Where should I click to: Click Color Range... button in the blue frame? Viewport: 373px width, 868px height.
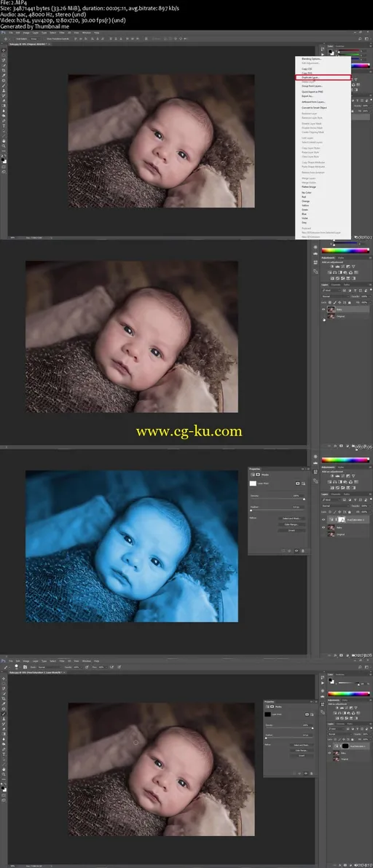coord(291,524)
